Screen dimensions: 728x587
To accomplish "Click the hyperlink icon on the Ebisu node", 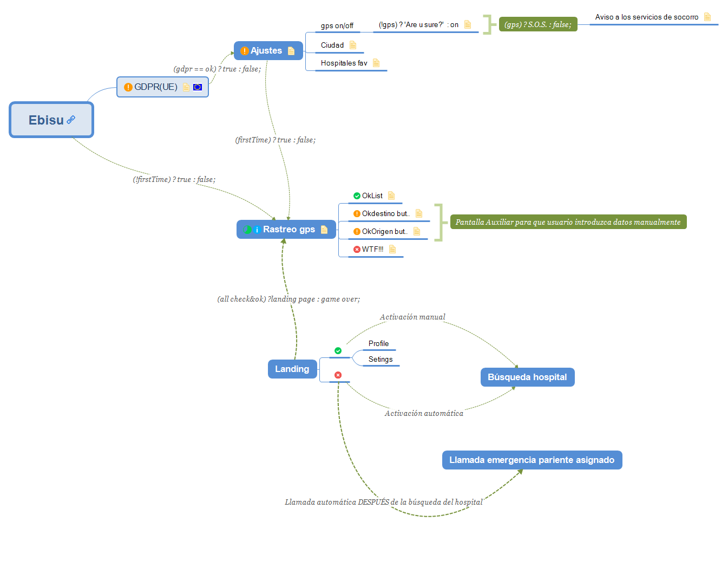I will (x=71, y=120).
